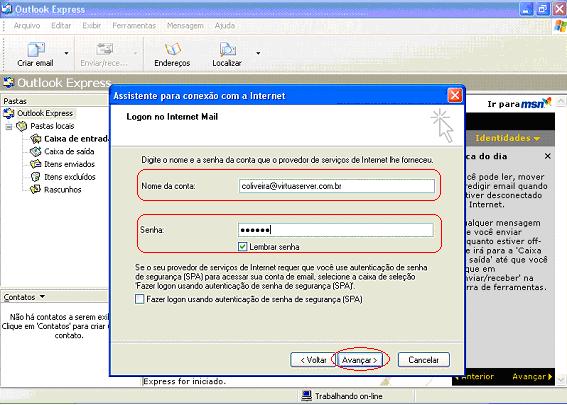
Task: Enable the SPA secure password authentication checkbox
Action: click(140, 299)
